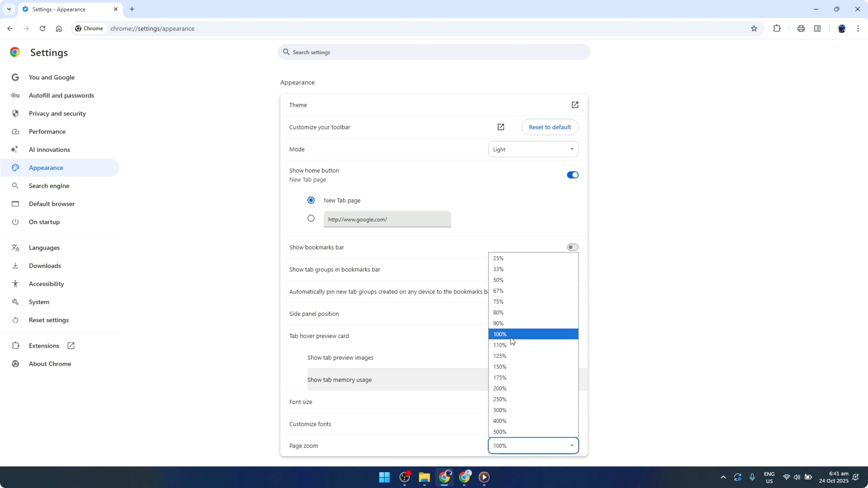This screenshot has width=868, height=488.
Task: Select the custom URL radio button
Action: pos(311,219)
